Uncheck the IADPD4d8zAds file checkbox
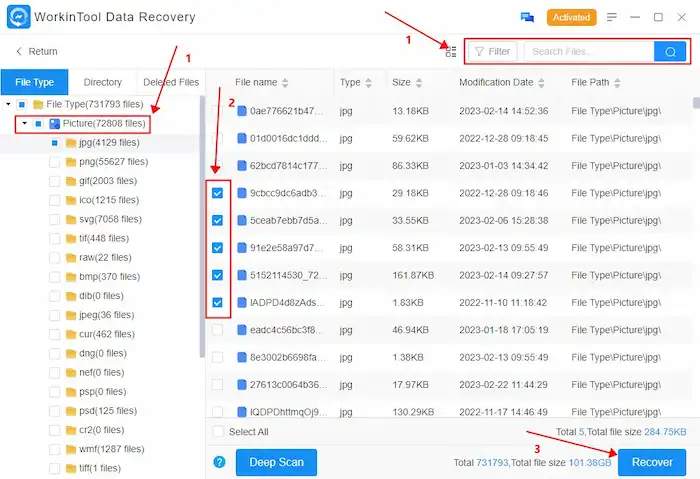 pos(217,303)
